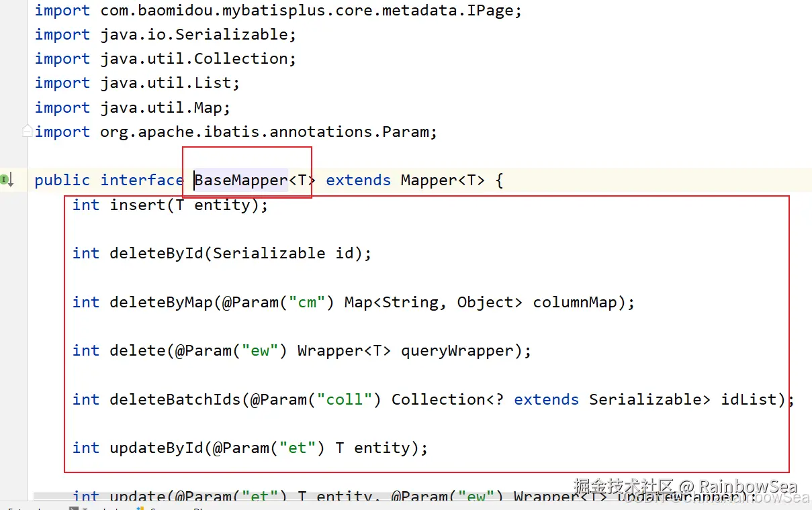Click the columnMap parameter name
The height and width of the screenshot is (510, 812).
pyautogui.click(x=575, y=302)
